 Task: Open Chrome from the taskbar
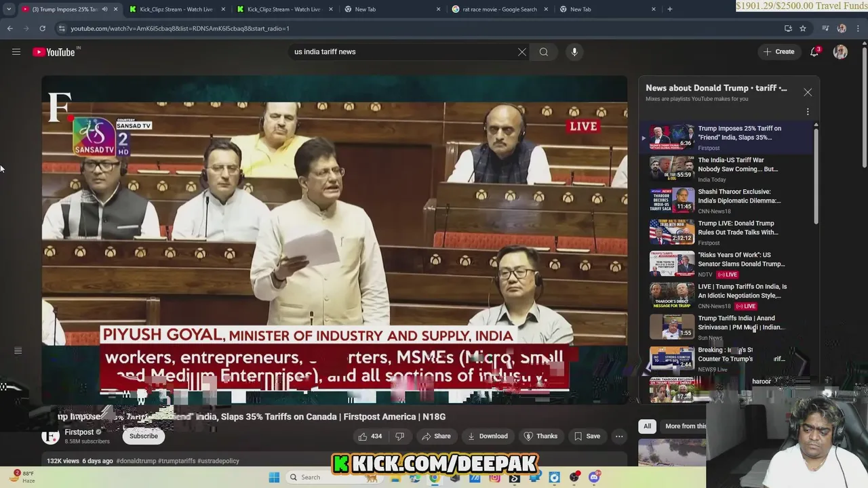click(x=434, y=477)
